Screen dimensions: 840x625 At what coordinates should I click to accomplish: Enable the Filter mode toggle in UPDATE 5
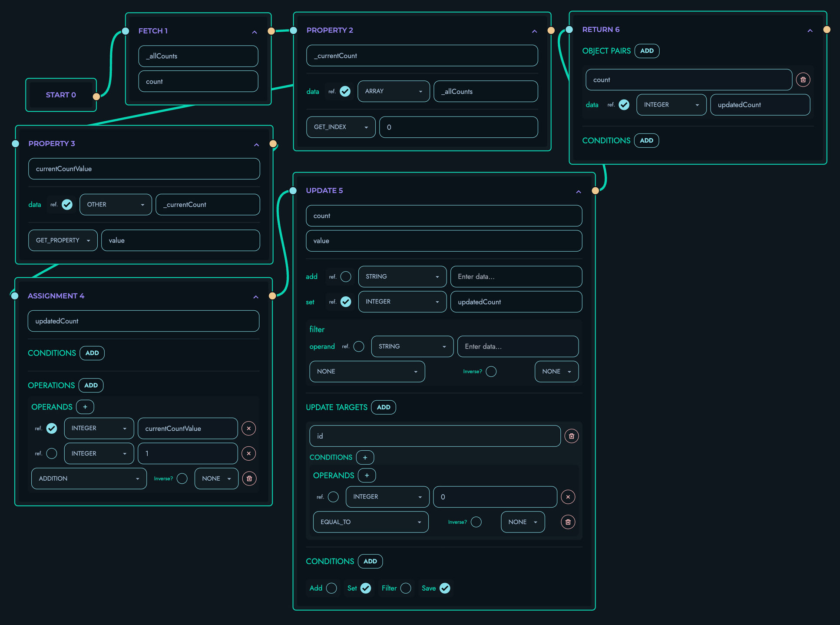406,588
